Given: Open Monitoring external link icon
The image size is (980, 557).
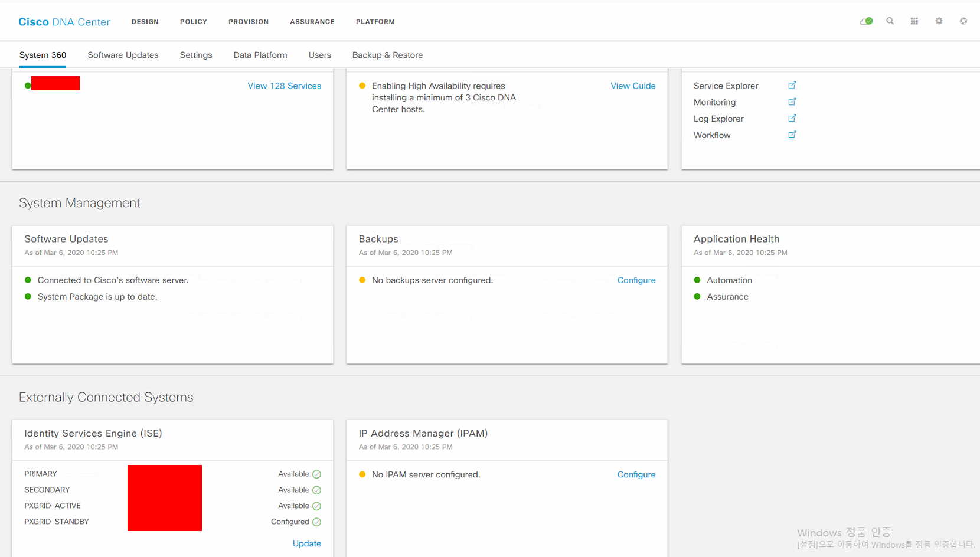Looking at the screenshot, I should coord(792,102).
